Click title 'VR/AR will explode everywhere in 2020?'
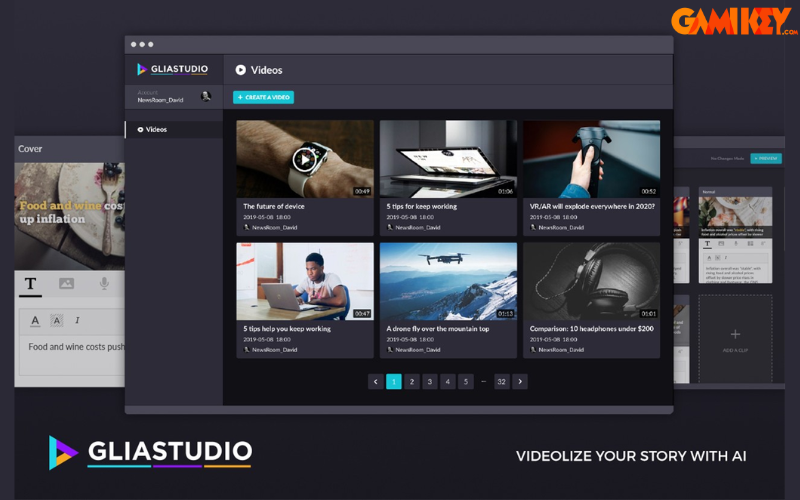Image resolution: width=800 pixels, height=500 pixels. [592, 206]
